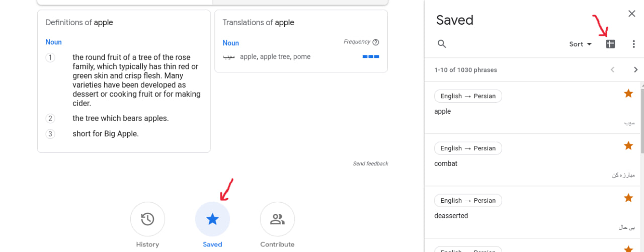This screenshot has height=252, width=644.
Task: Click 'Translations of apple' heading
Action: (x=259, y=23)
